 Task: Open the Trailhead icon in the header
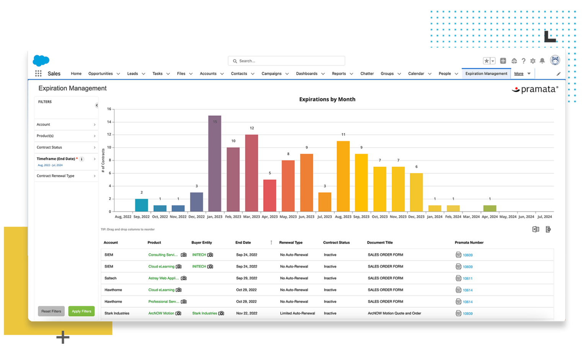pos(514,60)
